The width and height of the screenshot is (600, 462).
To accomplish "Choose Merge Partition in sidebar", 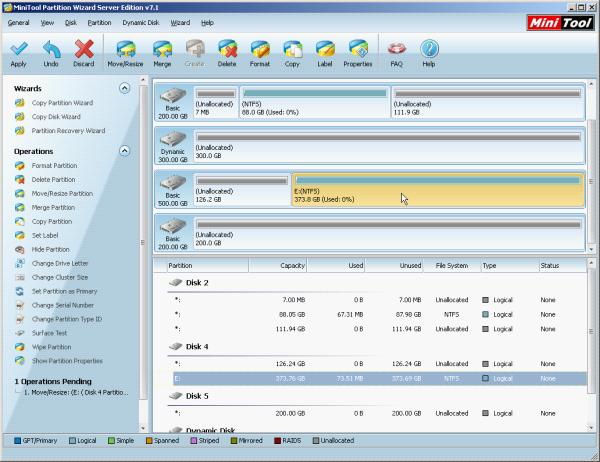I will [x=53, y=207].
